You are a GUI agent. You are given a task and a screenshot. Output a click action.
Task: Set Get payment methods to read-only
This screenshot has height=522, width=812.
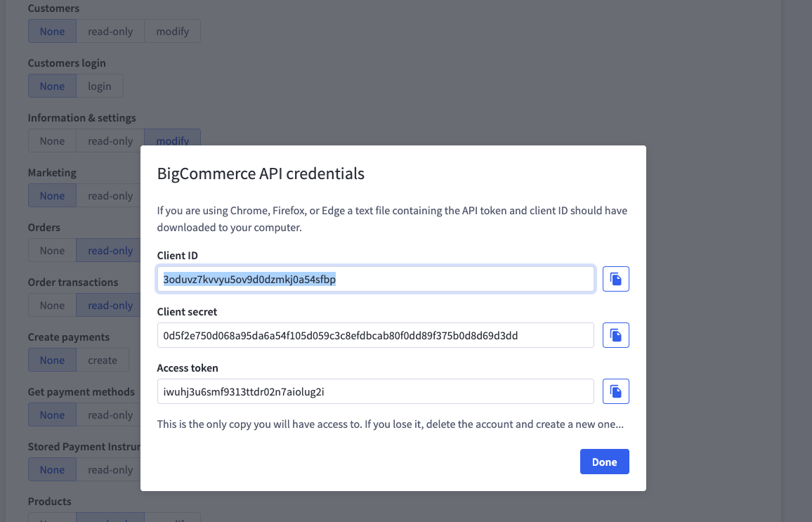(109, 415)
